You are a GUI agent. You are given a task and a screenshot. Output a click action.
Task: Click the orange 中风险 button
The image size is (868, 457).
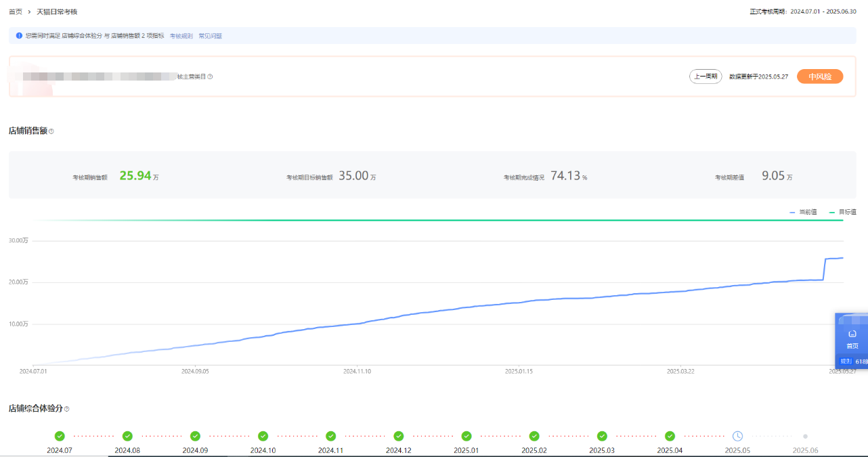point(819,77)
